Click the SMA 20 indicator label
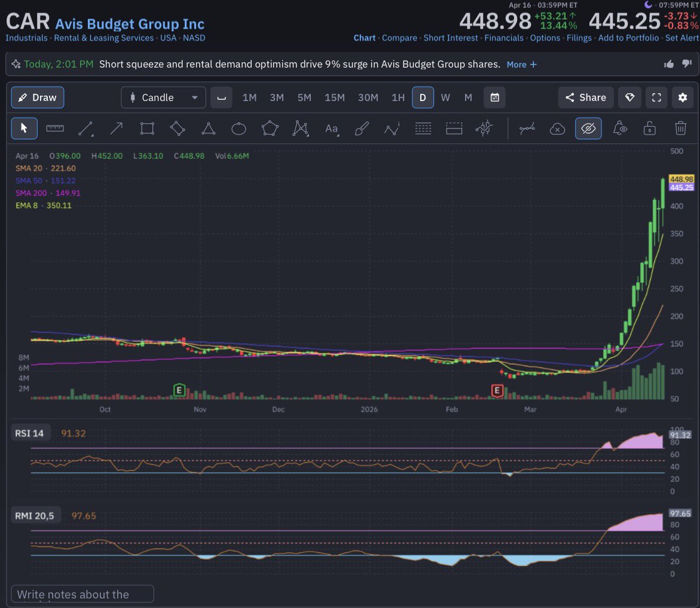 45,169
